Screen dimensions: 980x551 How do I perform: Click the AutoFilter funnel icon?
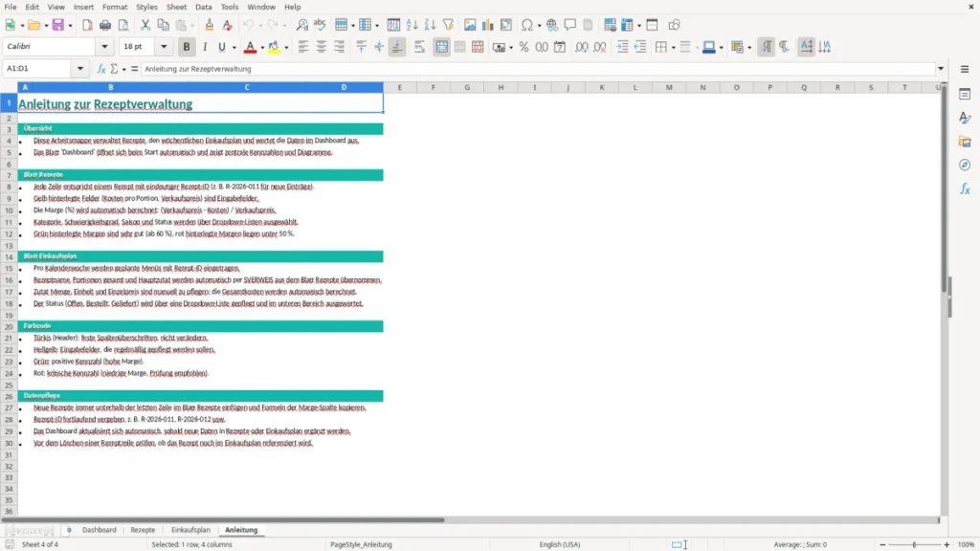coord(448,25)
